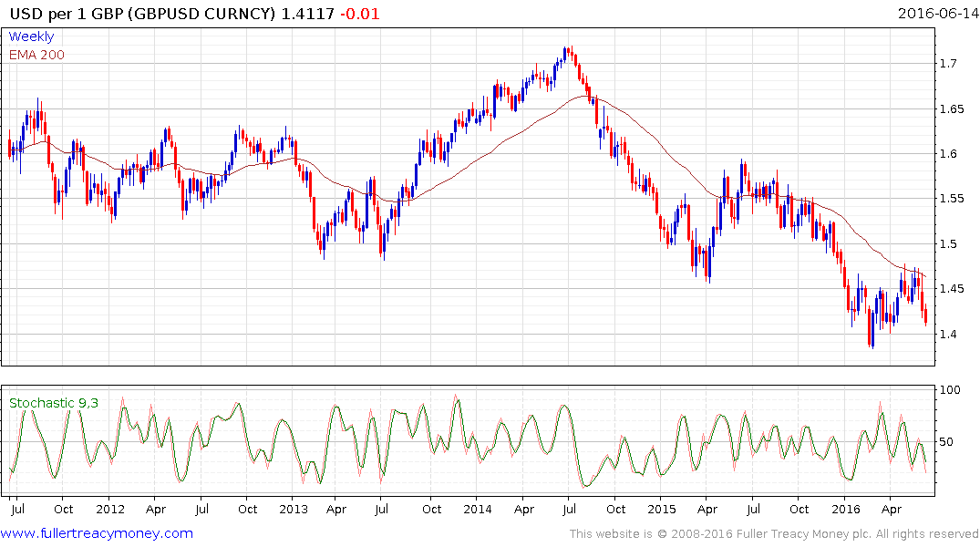Select the chart title 'USD per 1 GBP (GBPUSD CURNCY)'

142,14
